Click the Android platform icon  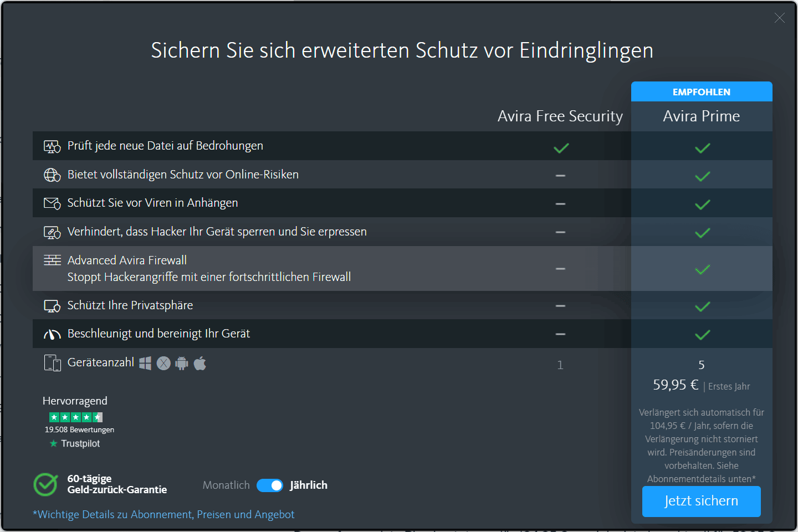point(182,364)
